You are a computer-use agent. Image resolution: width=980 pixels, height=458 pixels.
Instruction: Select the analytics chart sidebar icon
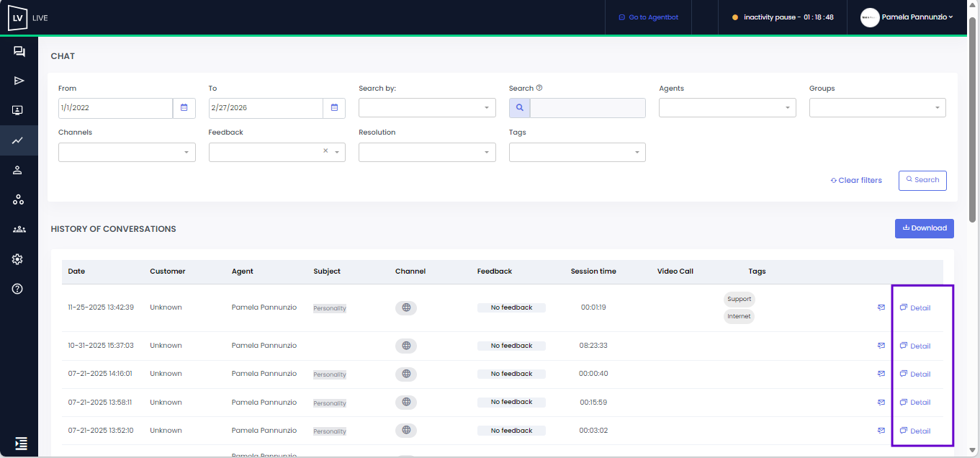tap(19, 140)
